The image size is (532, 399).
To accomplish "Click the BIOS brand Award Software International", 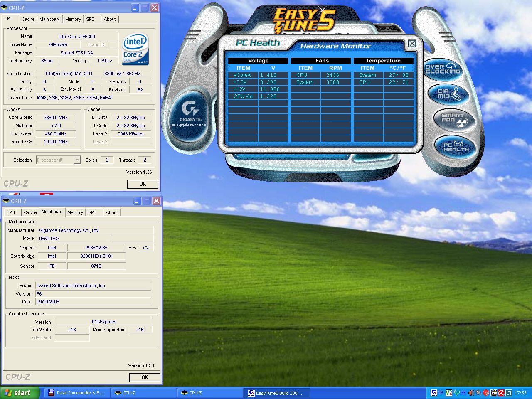I will coord(93,286).
